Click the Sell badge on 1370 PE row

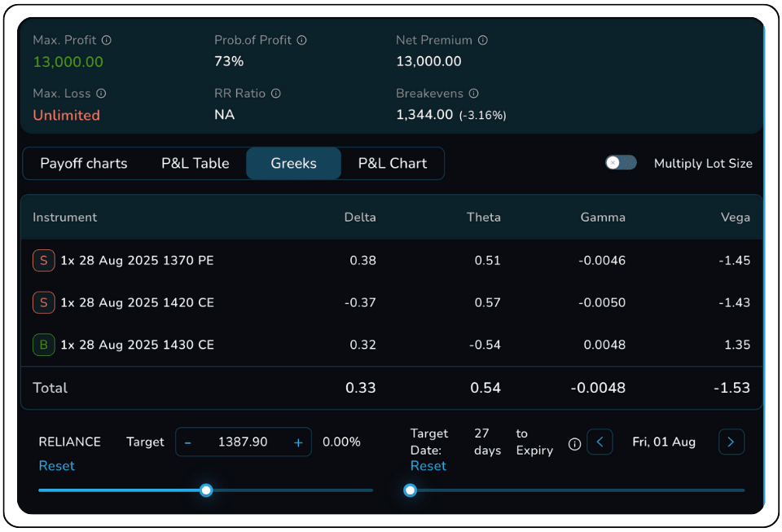(x=43, y=261)
